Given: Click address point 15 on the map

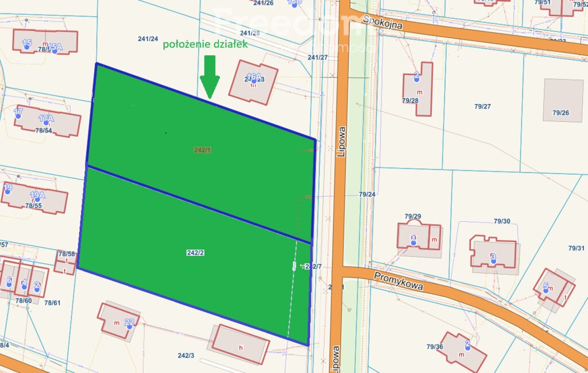Looking at the screenshot, I should tap(26, 44).
